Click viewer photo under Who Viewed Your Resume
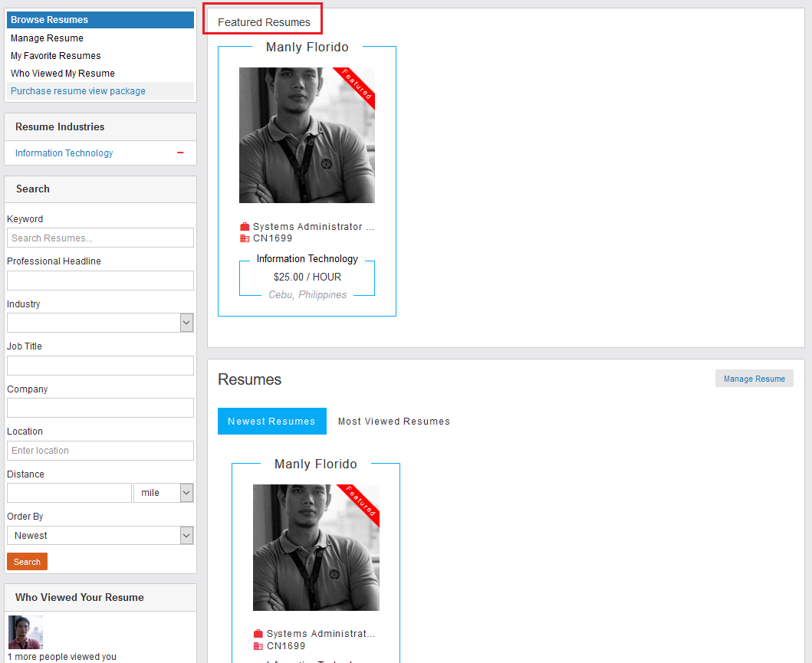This screenshot has width=812, height=663. click(x=25, y=632)
